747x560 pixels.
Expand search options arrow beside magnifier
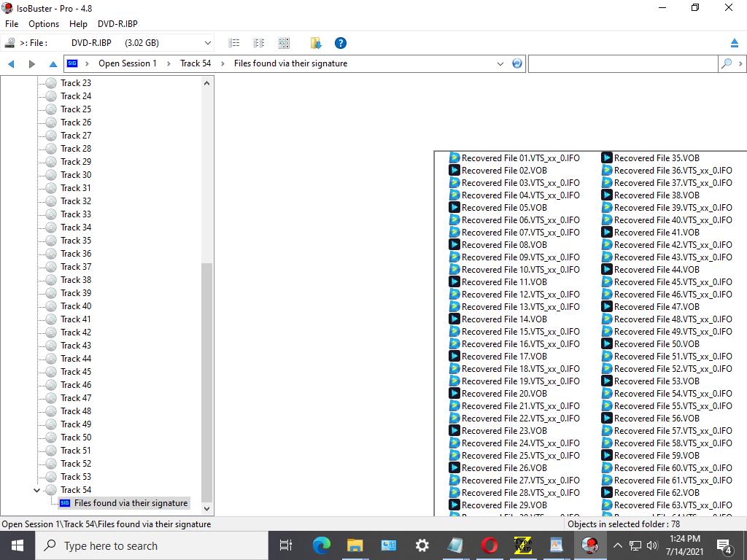(740, 63)
